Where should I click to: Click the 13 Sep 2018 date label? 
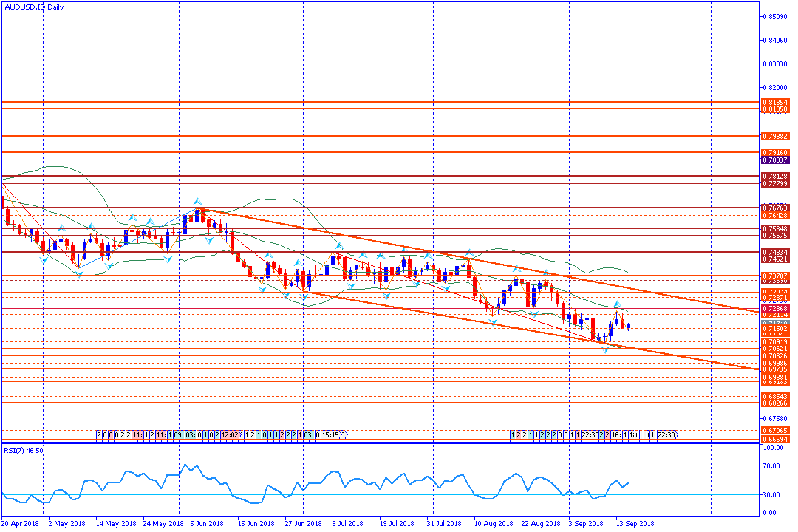(635, 523)
